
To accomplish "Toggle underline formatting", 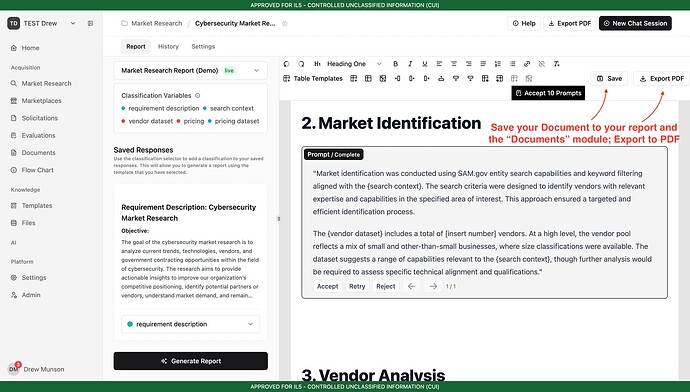I will pyautogui.click(x=425, y=64).
